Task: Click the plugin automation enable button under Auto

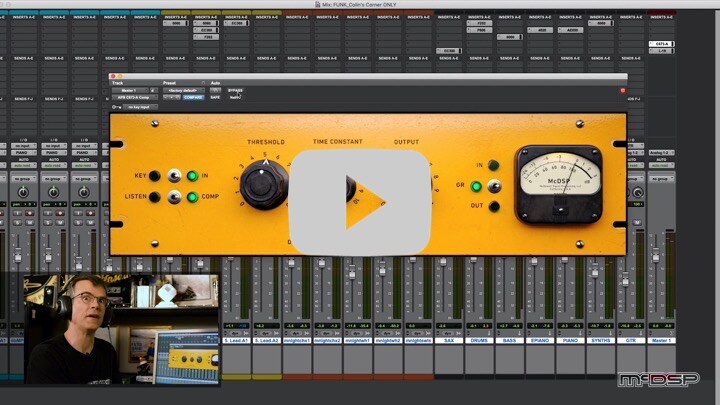Action: pos(215,90)
